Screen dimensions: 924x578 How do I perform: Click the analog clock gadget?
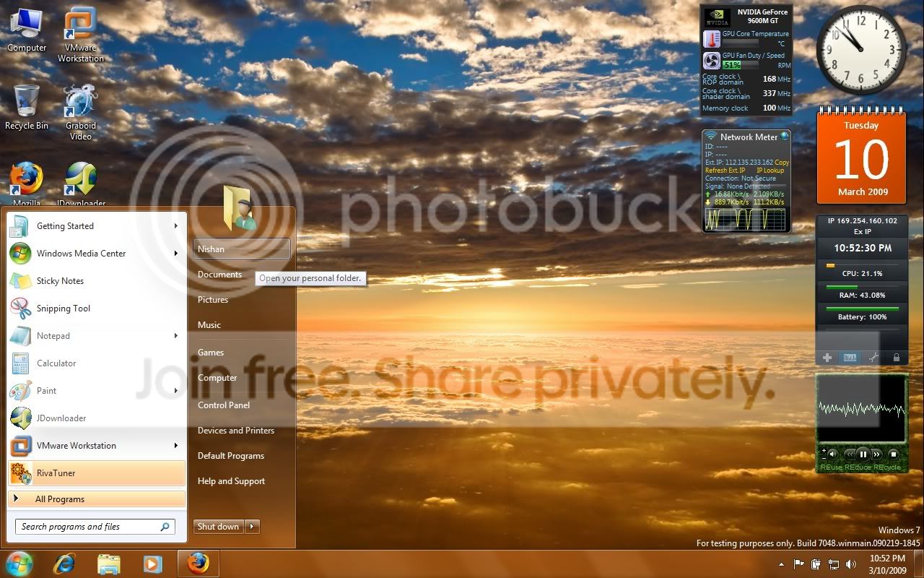pos(861,50)
